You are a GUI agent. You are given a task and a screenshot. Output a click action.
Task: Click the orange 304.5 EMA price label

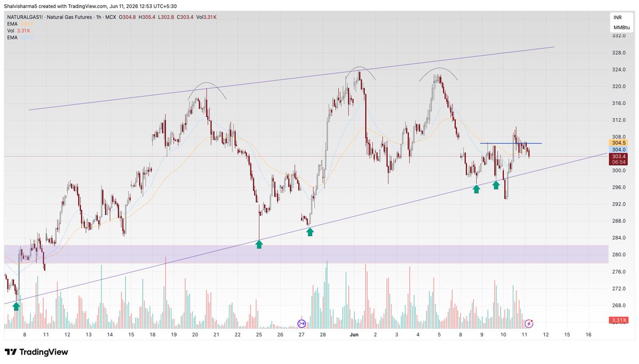(618, 143)
